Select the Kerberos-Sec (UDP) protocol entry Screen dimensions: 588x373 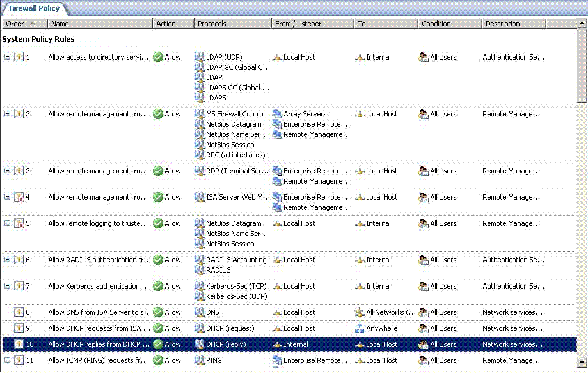pyautogui.click(x=237, y=296)
